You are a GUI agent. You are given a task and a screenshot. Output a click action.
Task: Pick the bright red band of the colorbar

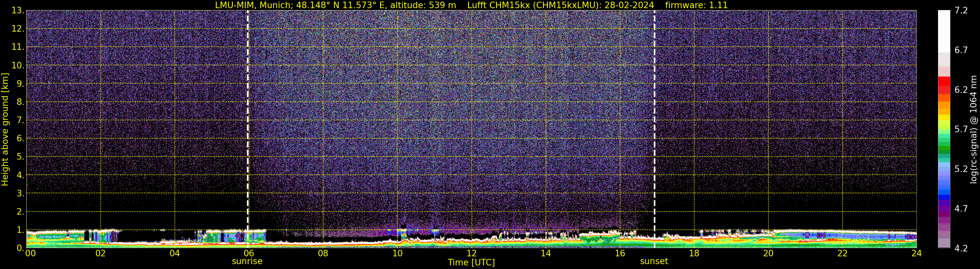pos(944,81)
